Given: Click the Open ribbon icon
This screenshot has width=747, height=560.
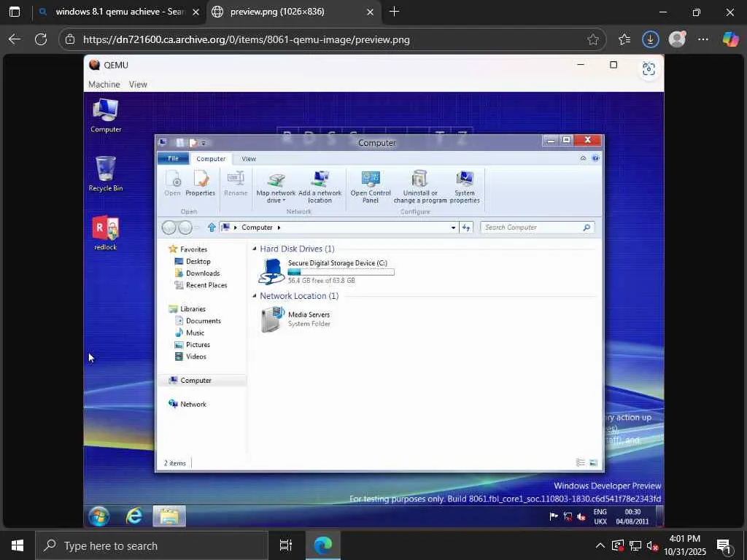Looking at the screenshot, I should pos(172,183).
